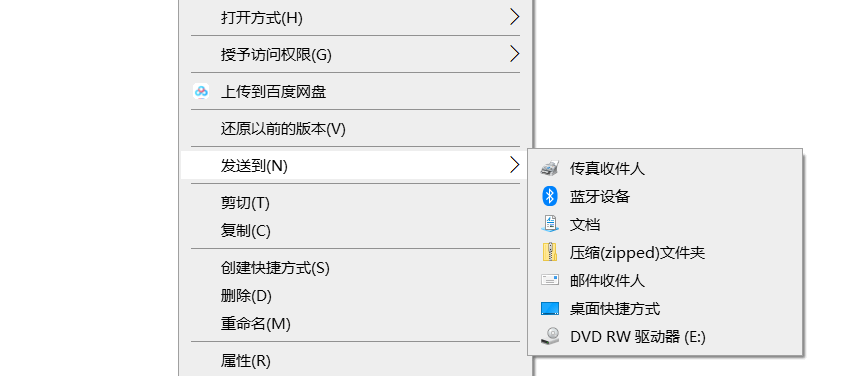
Task: Click the Documents folder icon
Action: [549, 224]
